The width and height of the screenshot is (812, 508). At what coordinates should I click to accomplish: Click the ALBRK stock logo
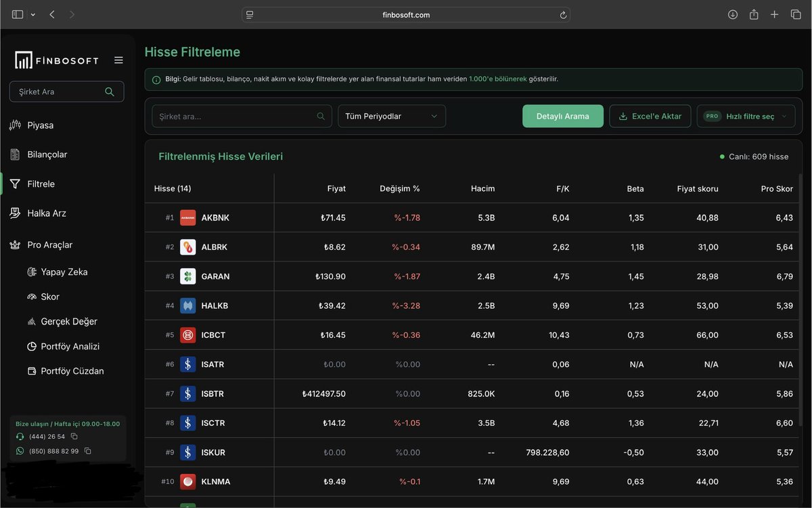click(188, 247)
